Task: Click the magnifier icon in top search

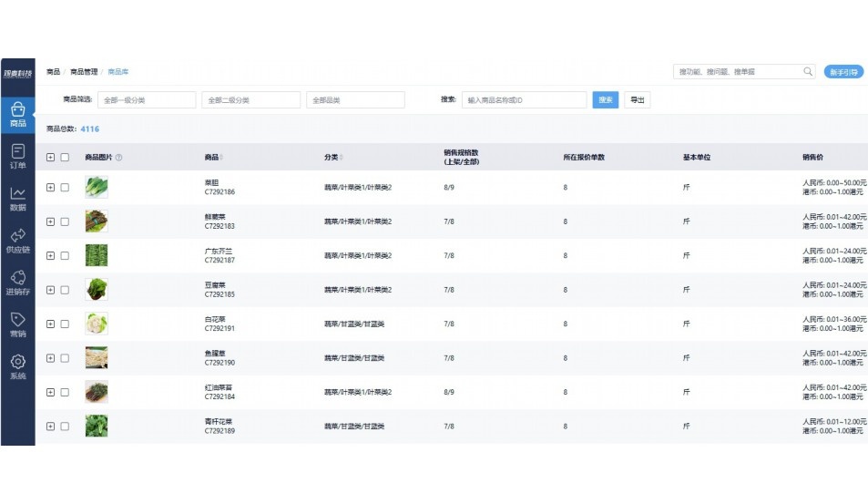Action: pyautogui.click(x=807, y=72)
